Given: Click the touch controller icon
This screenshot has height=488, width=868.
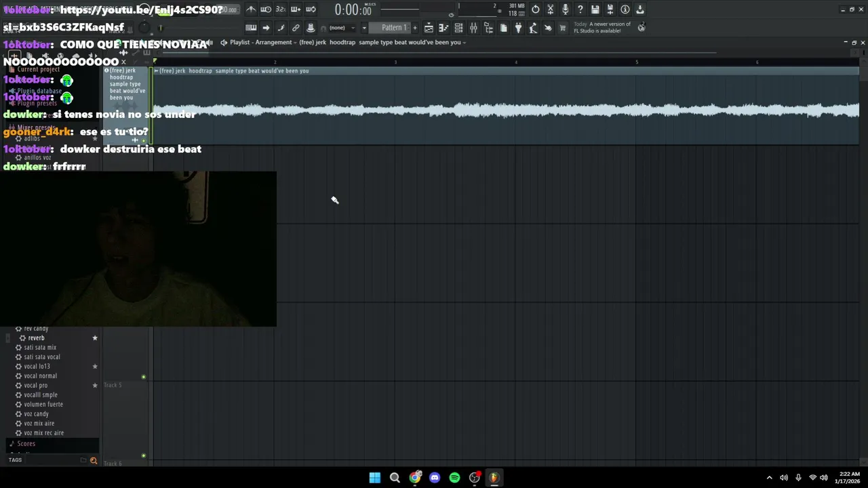Looking at the screenshot, I should (548, 28).
